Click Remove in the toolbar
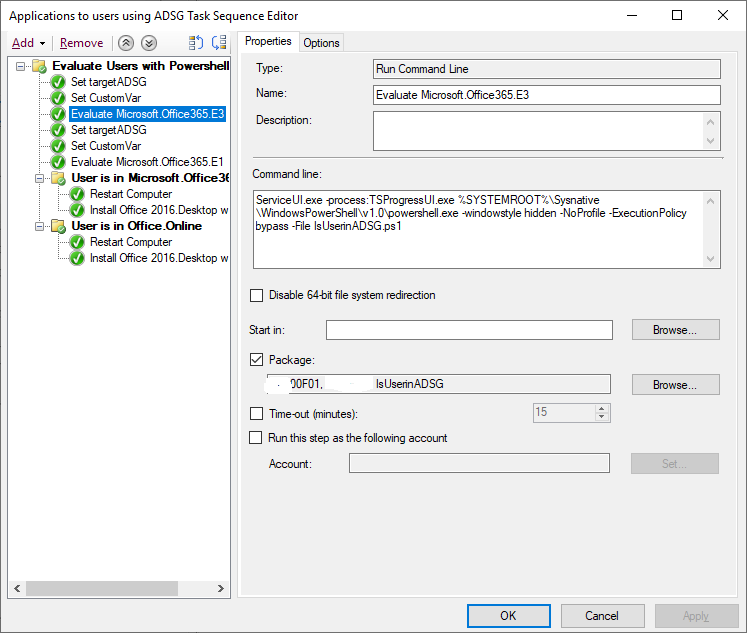 81,43
